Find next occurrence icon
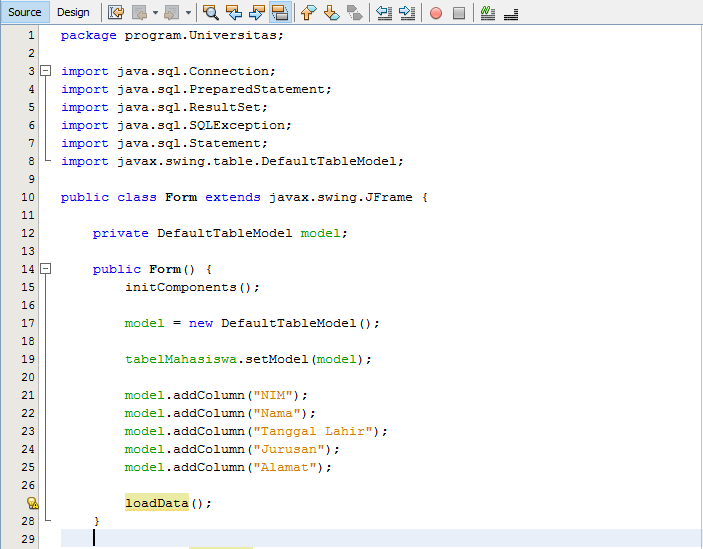 256,13
